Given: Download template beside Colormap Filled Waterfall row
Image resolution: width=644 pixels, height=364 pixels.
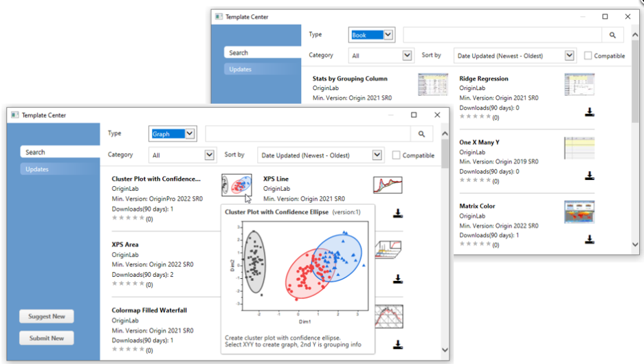Looking at the screenshot, I should pos(397,345).
